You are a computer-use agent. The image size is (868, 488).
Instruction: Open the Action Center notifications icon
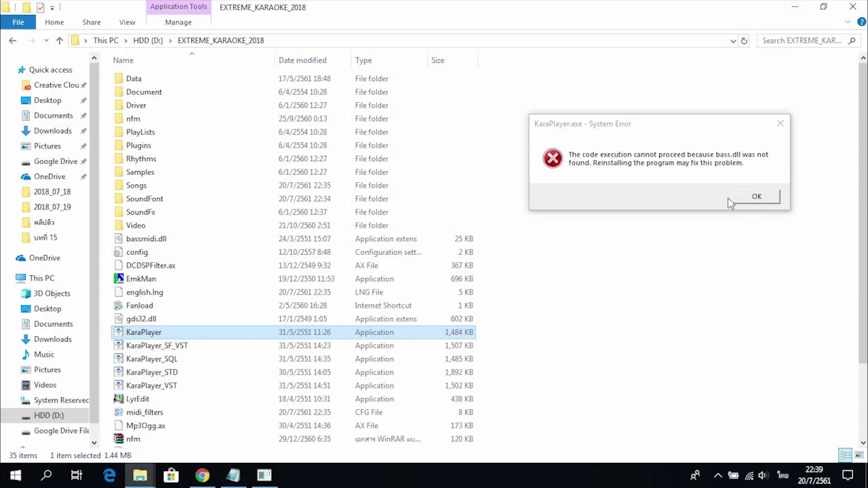[848, 475]
